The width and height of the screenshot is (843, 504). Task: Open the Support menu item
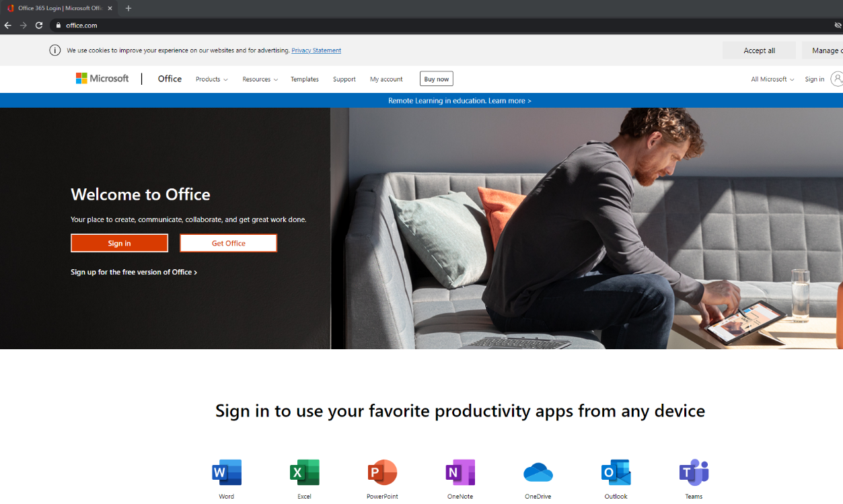point(344,79)
